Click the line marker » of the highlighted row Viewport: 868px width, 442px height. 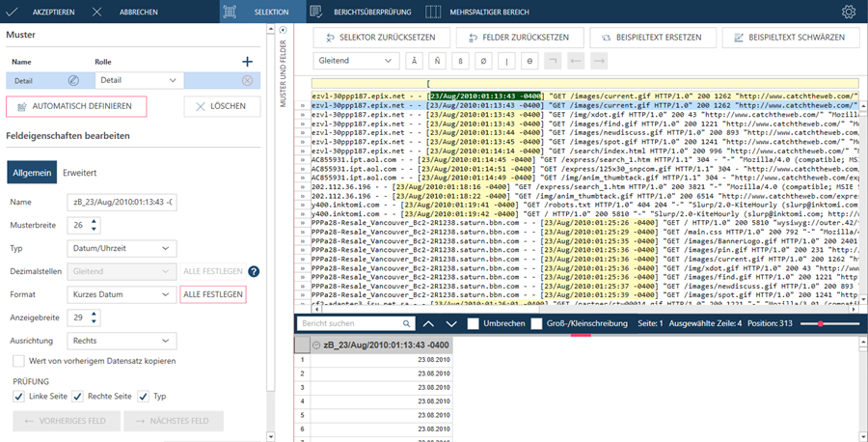click(x=303, y=105)
